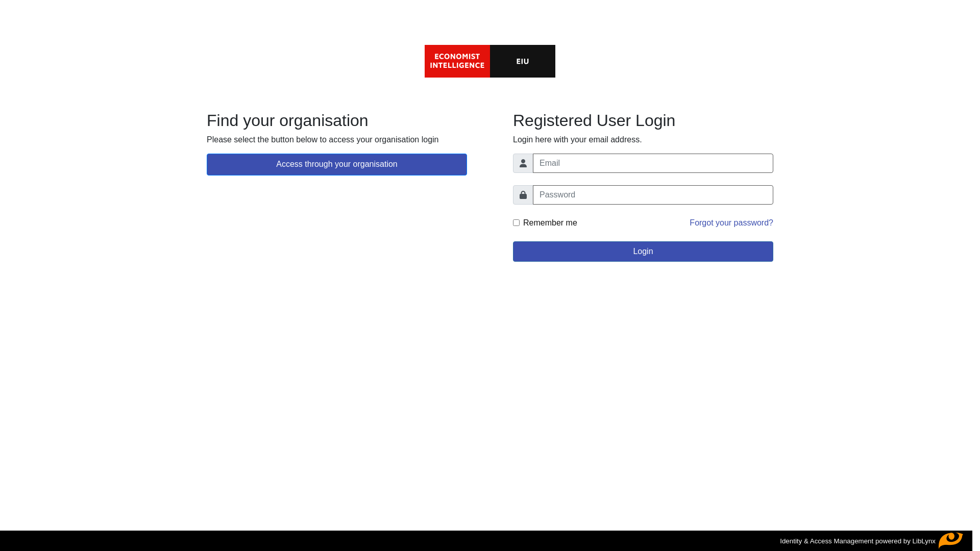The width and height of the screenshot is (980, 551).
Task: Tick the Remember me checkbox
Action: tap(516, 222)
